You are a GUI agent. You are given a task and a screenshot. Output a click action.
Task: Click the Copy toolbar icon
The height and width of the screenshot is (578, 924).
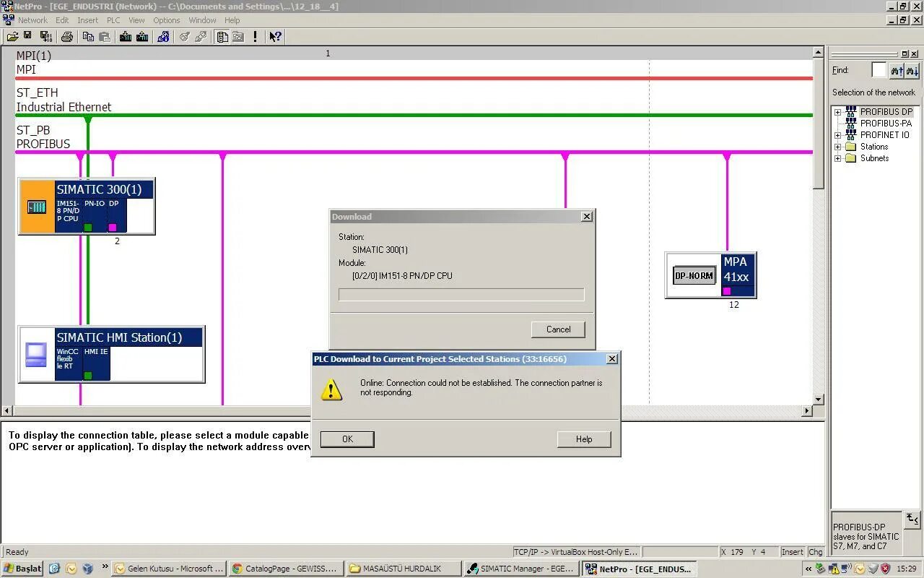(x=88, y=36)
